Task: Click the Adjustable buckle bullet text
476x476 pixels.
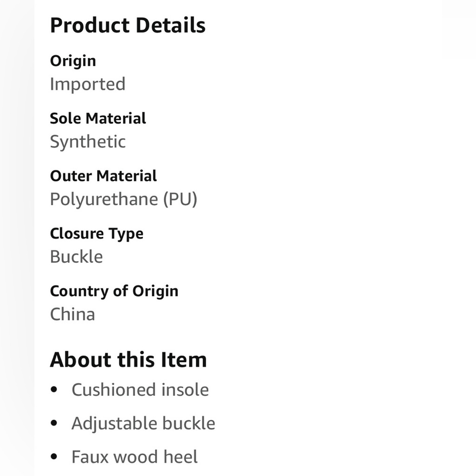Action: [143, 424]
